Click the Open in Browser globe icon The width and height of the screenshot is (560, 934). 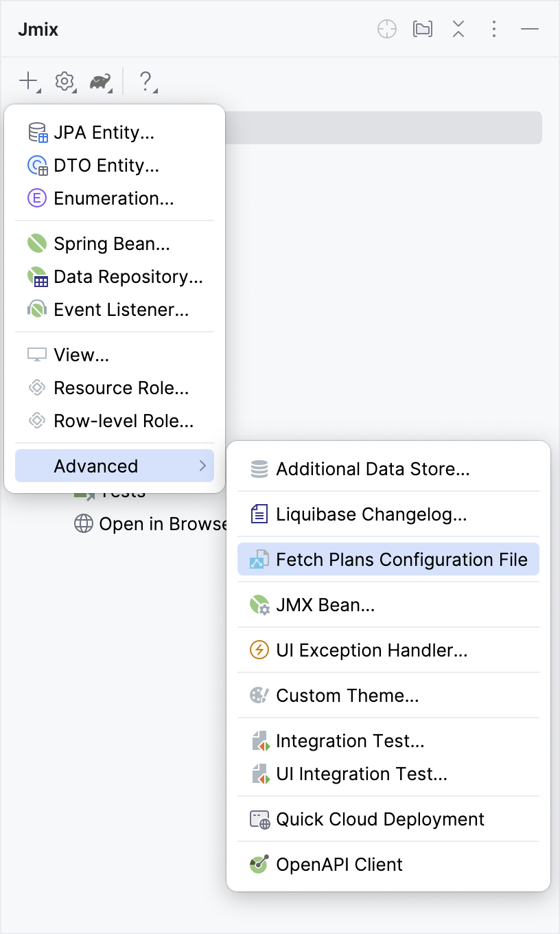click(84, 523)
